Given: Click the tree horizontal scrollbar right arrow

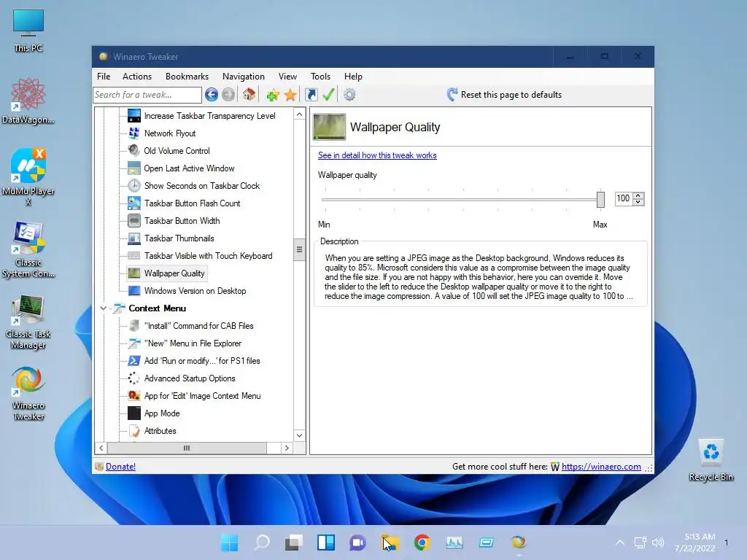Looking at the screenshot, I should 286,448.
